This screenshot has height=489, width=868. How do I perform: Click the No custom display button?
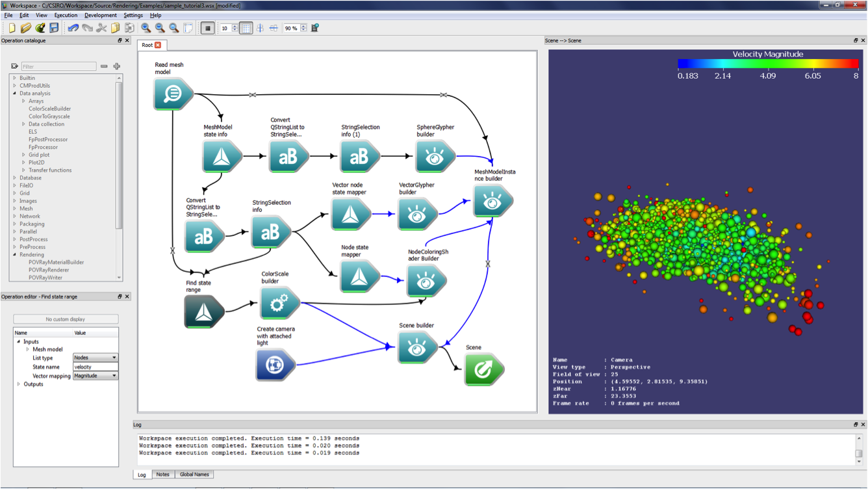pyautogui.click(x=66, y=319)
